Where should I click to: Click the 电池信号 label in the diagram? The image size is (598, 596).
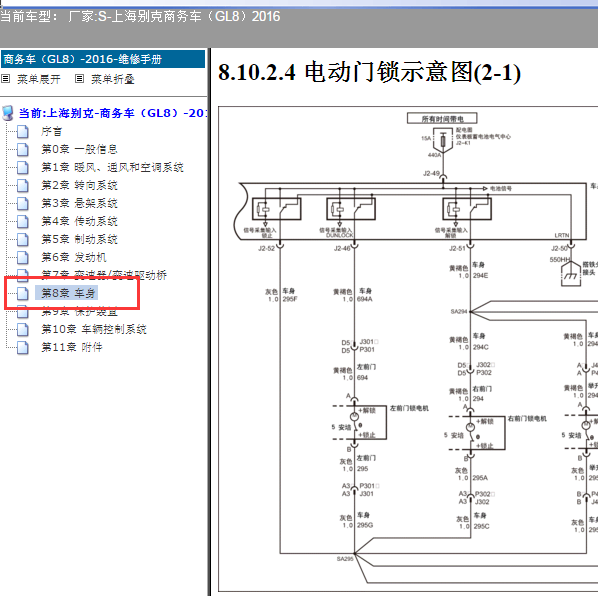point(501,188)
